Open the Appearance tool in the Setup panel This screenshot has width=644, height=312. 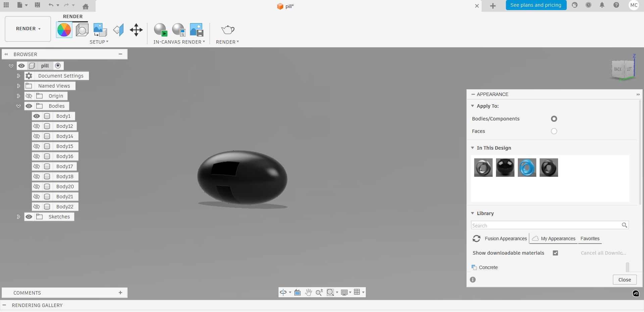point(64,30)
